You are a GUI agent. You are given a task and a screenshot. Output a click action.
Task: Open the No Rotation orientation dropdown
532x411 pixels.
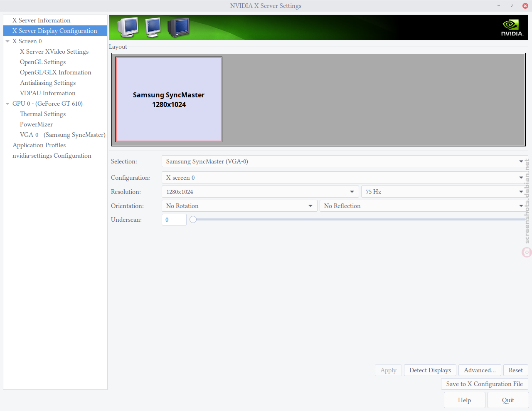click(239, 206)
